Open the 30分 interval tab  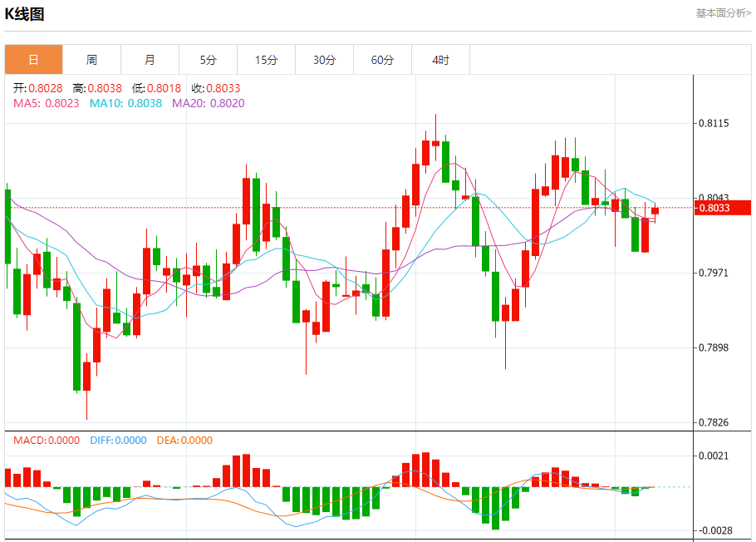coord(325,60)
